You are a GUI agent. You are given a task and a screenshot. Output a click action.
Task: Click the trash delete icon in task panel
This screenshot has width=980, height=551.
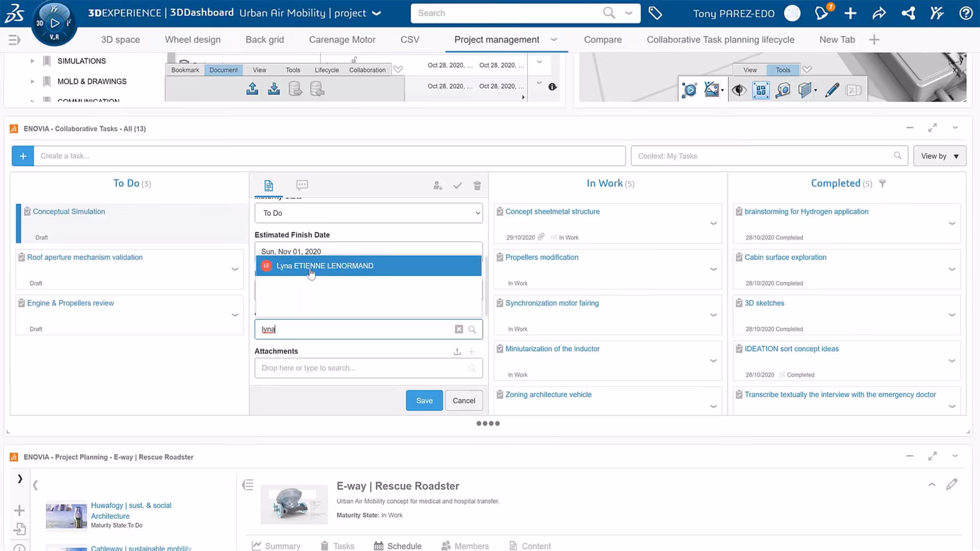(477, 186)
